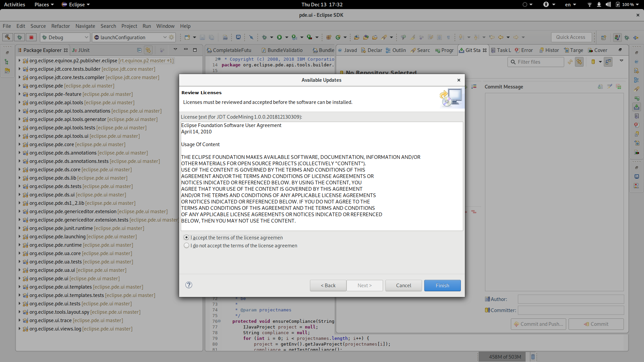Screen dimensions: 644x362
Task: Click the New wizard icon
Action: (187, 37)
